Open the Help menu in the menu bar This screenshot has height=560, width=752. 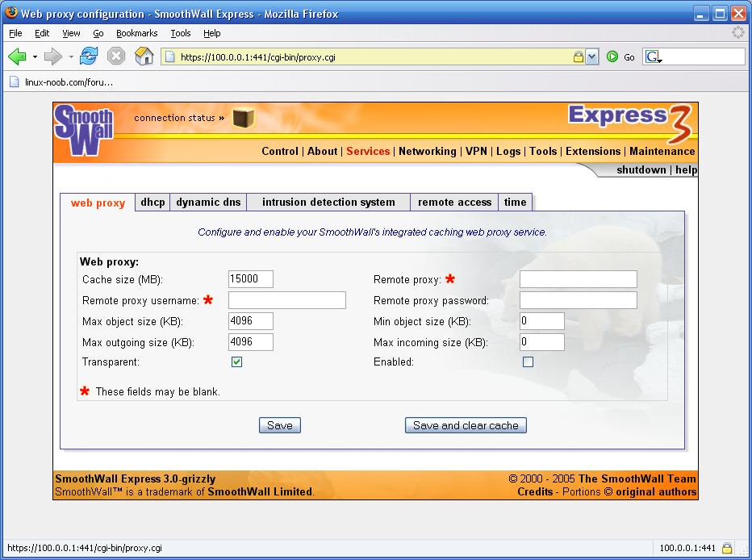click(x=211, y=33)
